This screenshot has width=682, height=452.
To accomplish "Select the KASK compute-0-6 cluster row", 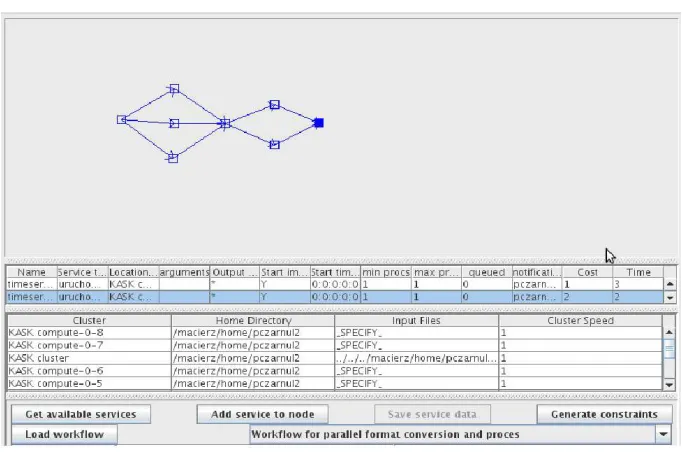I will [x=335, y=371].
